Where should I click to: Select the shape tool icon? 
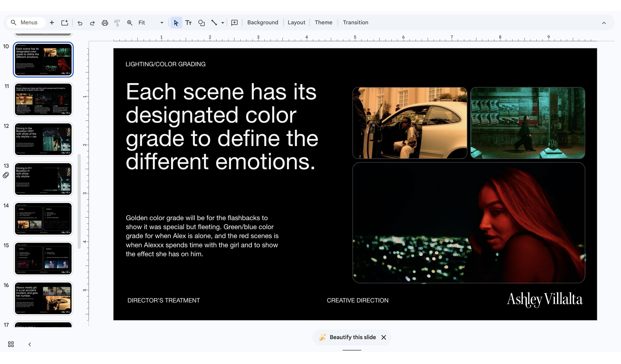click(x=201, y=23)
